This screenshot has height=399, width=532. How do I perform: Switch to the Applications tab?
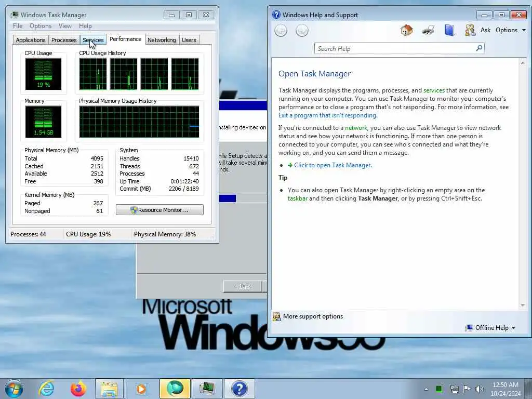pos(31,40)
